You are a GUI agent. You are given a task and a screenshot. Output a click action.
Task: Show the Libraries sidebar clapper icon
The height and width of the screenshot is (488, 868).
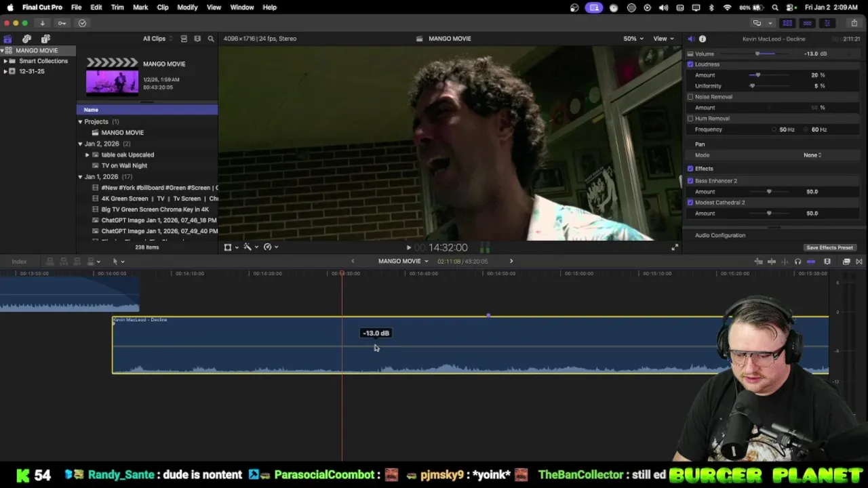coord(7,39)
